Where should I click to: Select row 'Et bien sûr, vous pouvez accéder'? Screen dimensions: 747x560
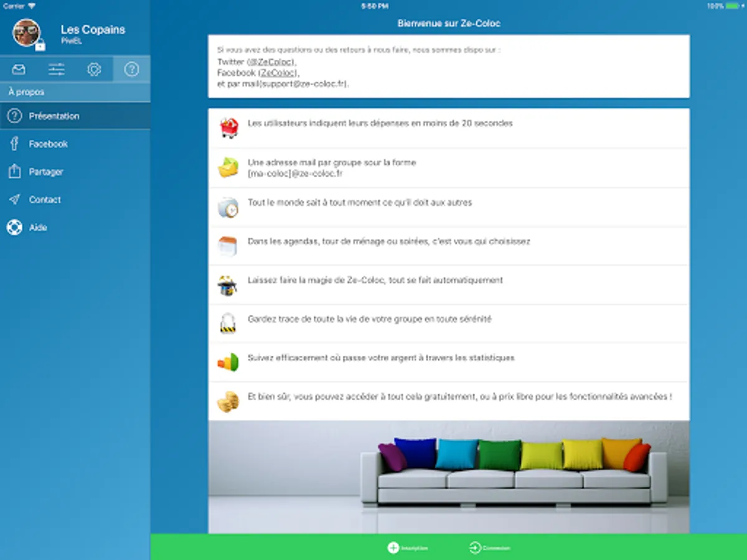[x=449, y=401]
